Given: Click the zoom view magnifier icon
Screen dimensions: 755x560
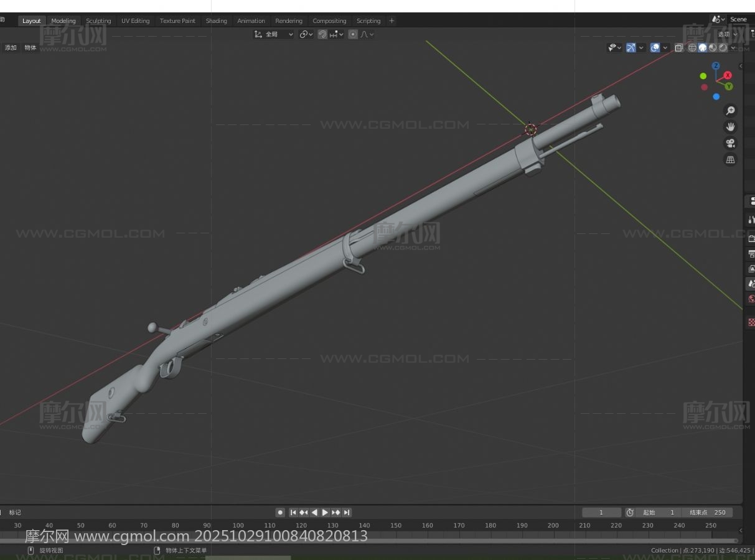Looking at the screenshot, I should click(730, 111).
